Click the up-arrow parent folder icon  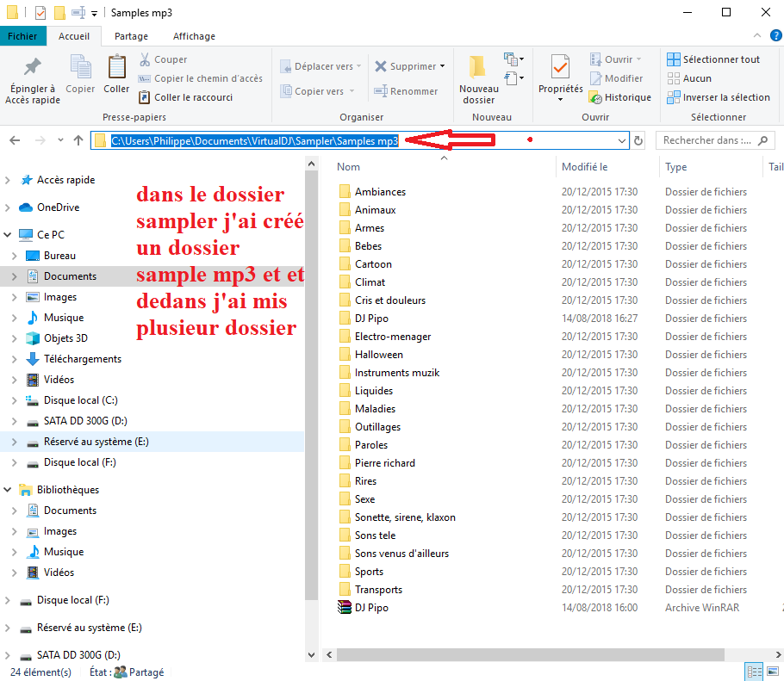click(x=78, y=140)
